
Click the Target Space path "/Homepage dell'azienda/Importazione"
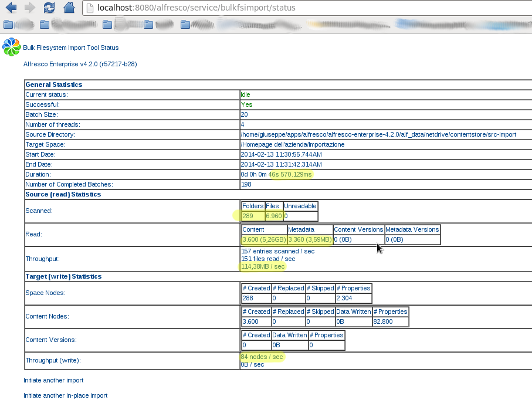coord(293,144)
